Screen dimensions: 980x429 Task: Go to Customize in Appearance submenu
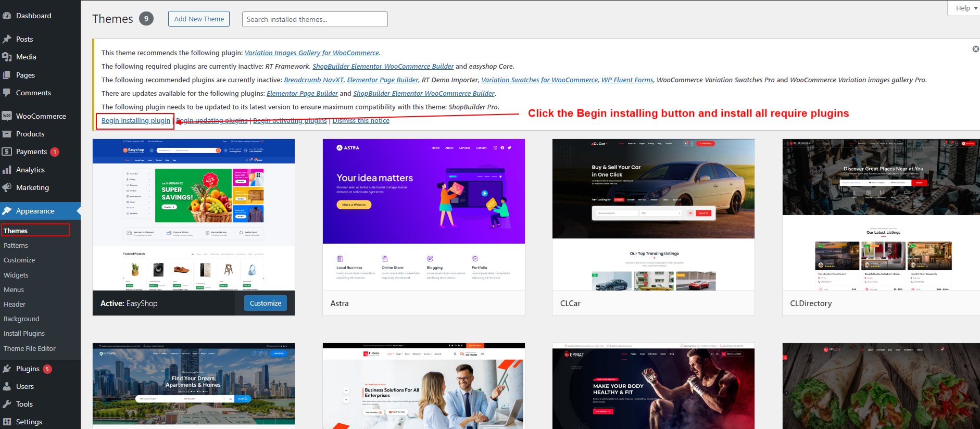point(19,260)
